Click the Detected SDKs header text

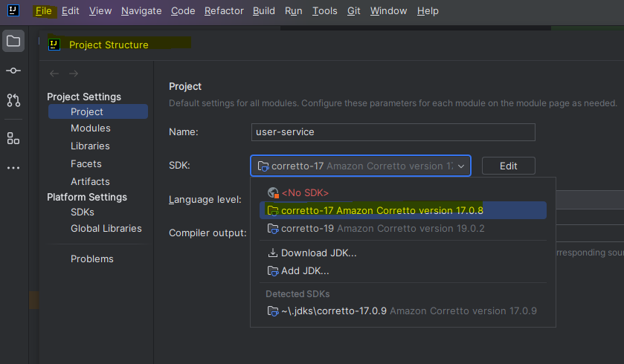tap(297, 294)
